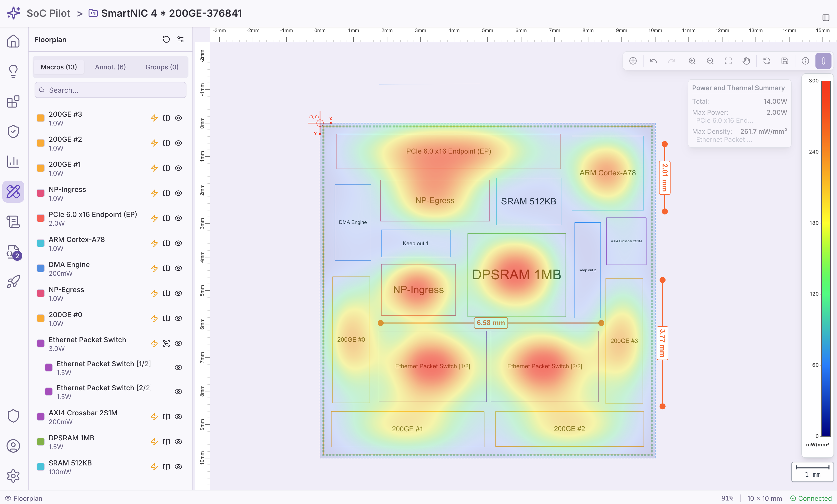Hide the DPSRAM 1MB macro with its eye toggle

click(x=179, y=442)
